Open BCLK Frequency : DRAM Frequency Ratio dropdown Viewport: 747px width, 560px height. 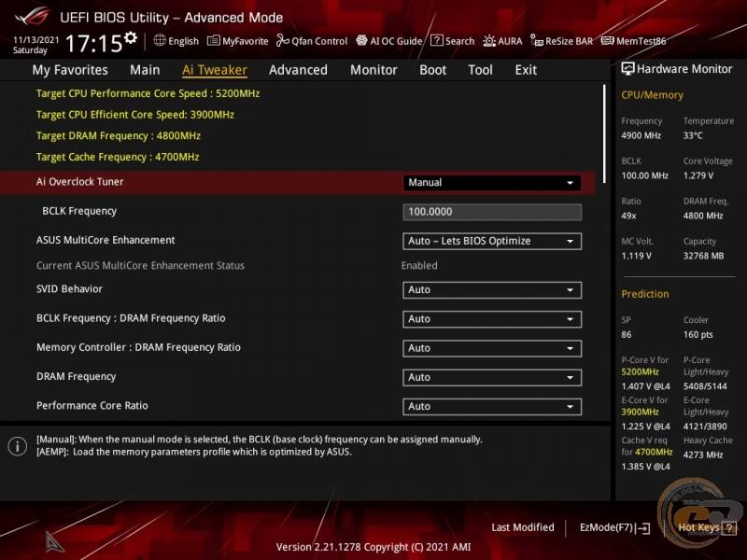pos(492,319)
